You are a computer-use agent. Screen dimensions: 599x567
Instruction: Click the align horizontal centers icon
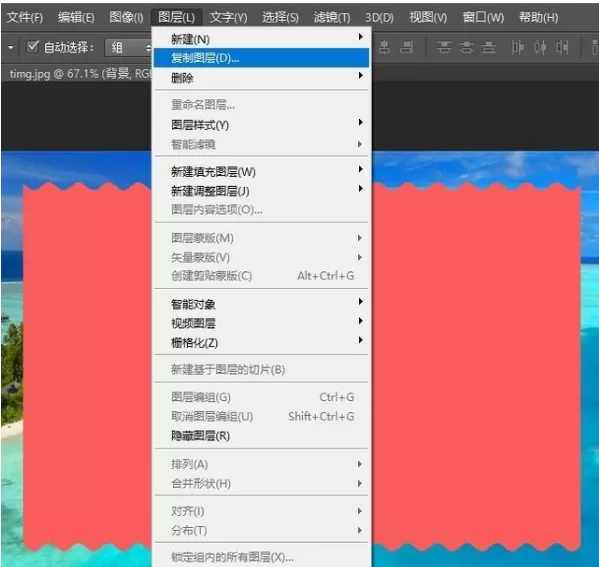tap(384, 47)
